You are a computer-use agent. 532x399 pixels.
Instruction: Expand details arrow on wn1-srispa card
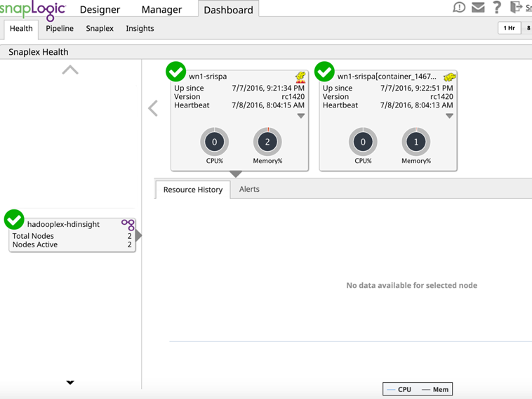tap(300, 116)
